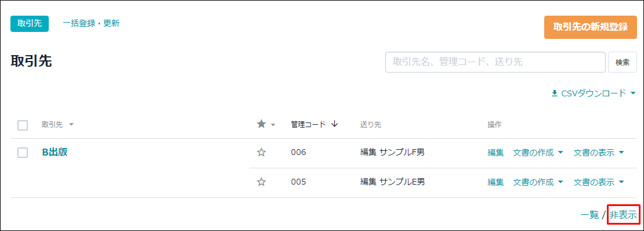Star the 005 サンプルE男 row
The width and height of the screenshot is (644, 231).
261,182
